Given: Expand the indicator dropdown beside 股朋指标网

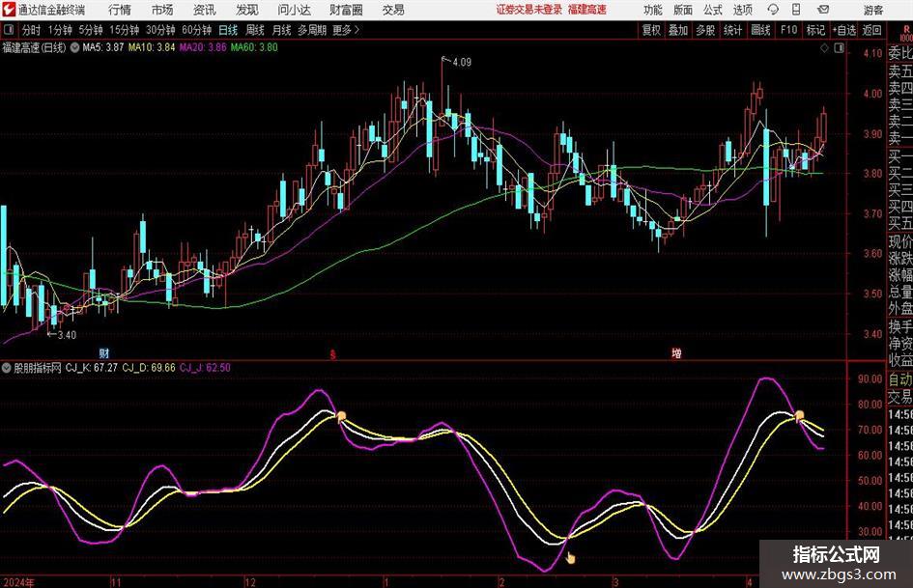Looking at the screenshot, I should [x=7, y=368].
